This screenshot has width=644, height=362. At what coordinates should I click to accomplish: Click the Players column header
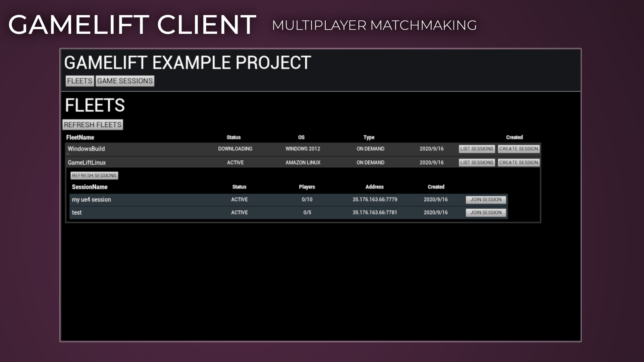click(x=307, y=187)
